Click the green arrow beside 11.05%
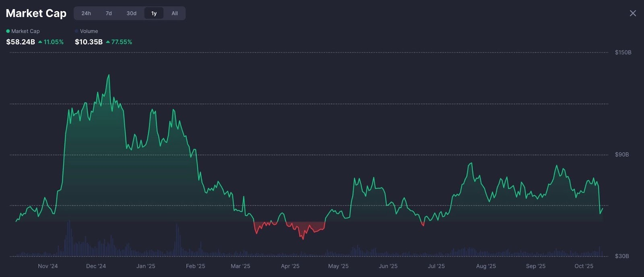This screenshot has height=277, width=644. pyautogui.click(x=40, y=42)
